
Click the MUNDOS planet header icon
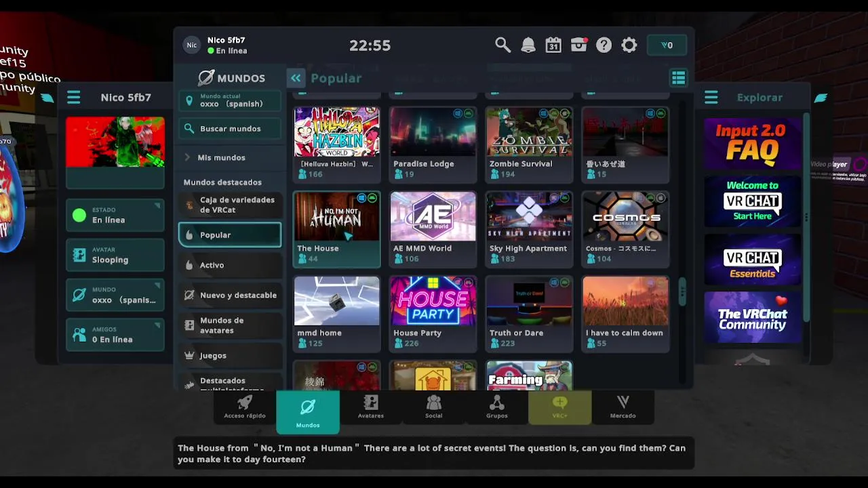(206, 78)
